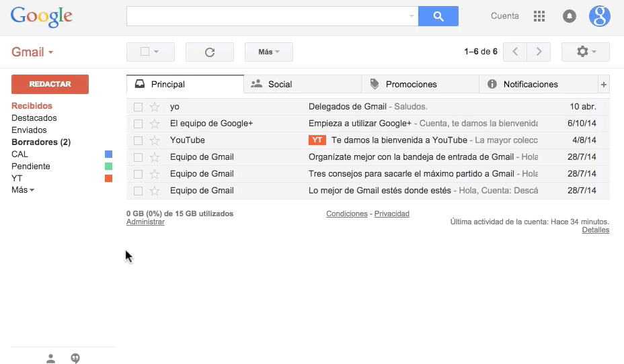Open the Destacados folder
Viewport: 624px width, 364px height.
(34, 118)
